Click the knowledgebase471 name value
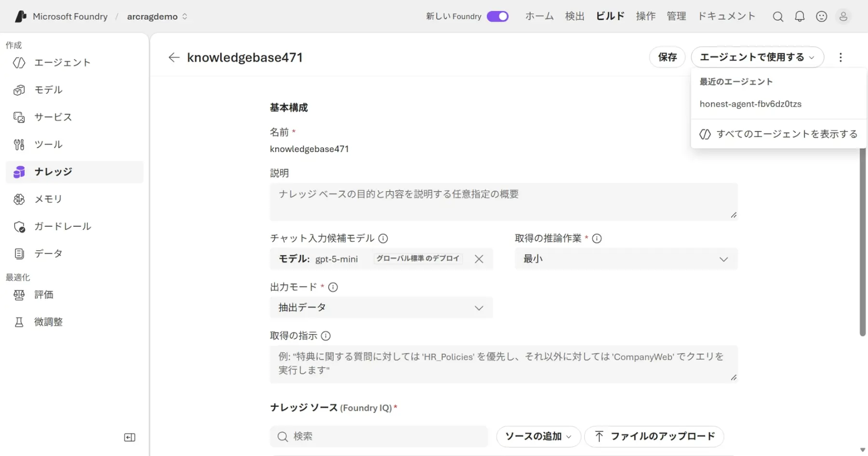868x456 pixels. coord(309,149)
